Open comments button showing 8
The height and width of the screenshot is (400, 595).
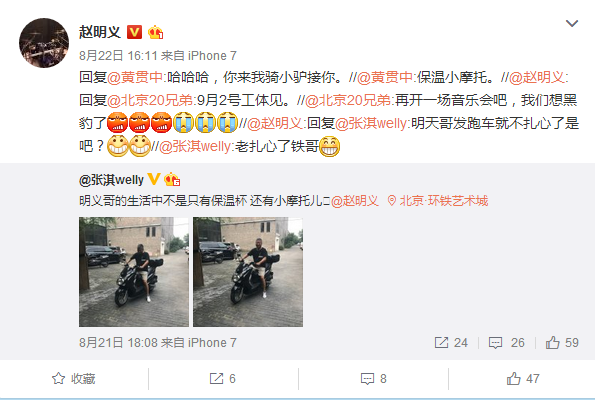pyautogui.click(x=373, y=378)
